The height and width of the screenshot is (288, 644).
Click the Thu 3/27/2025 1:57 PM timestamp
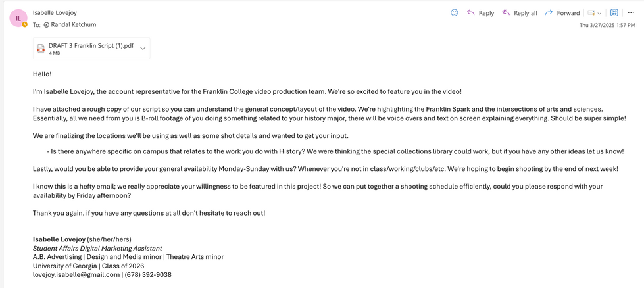[x=607, y=25]
